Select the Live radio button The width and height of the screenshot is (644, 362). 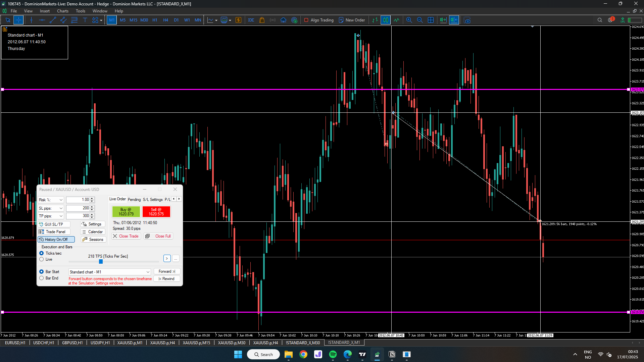click(42, 259)
